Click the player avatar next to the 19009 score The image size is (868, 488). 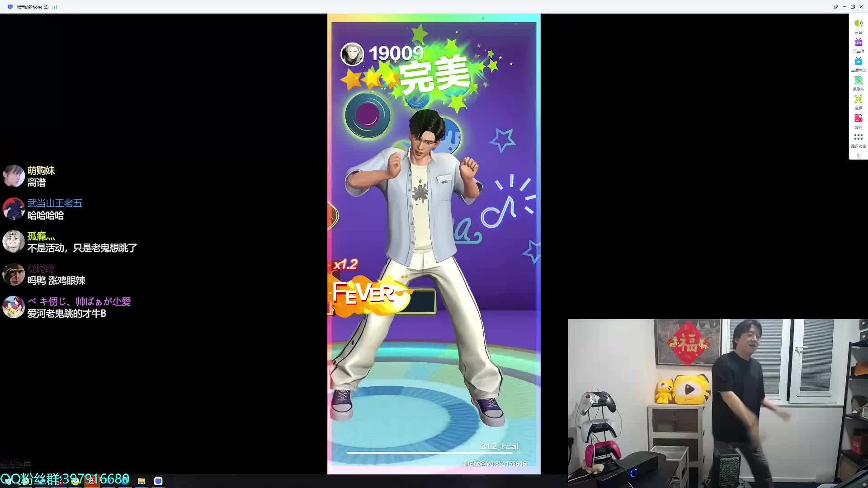coord(352,54)
